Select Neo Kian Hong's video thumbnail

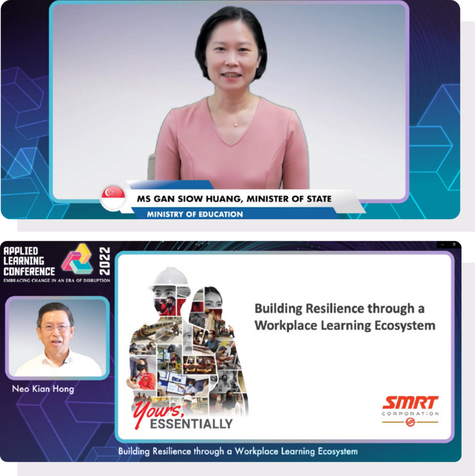point(57,338)
